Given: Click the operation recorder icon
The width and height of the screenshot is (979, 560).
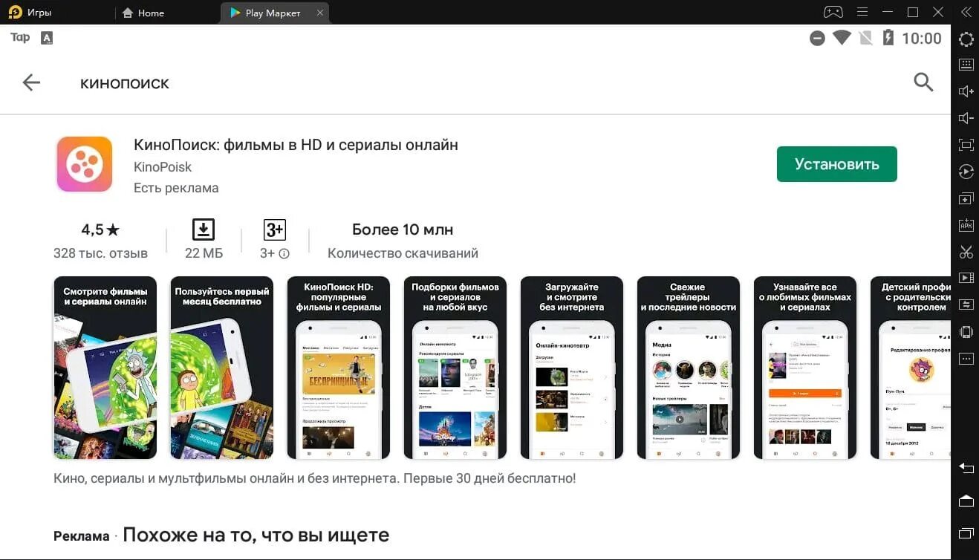Looking at the screenshot, I should tap(966, 172).
